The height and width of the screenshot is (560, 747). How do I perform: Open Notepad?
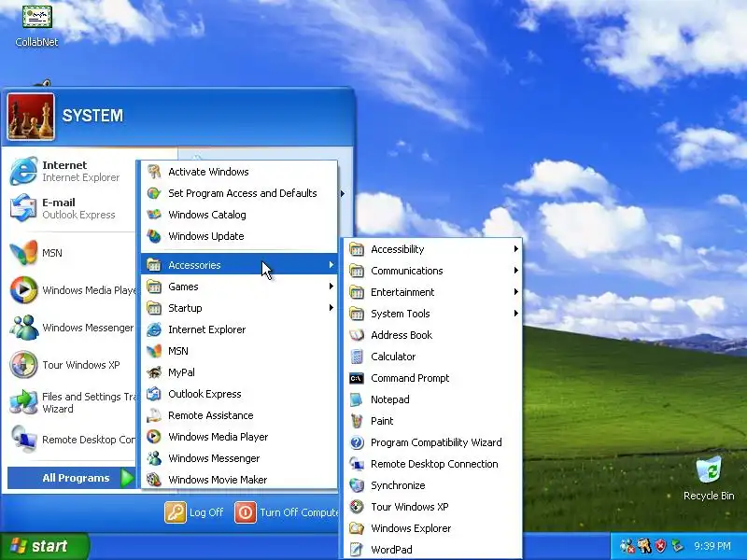pyautogui.click(x=432, y=399)
